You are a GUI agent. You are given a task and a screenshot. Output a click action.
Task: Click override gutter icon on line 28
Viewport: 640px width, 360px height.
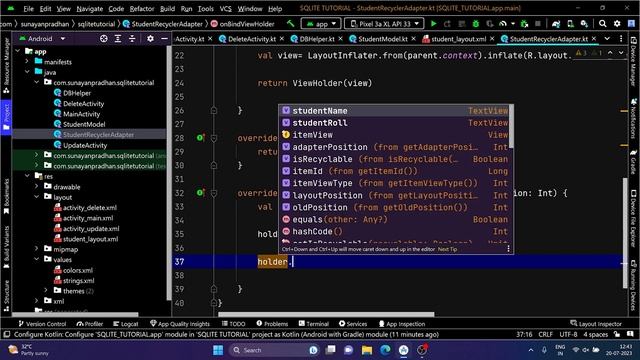coord(200,138)
